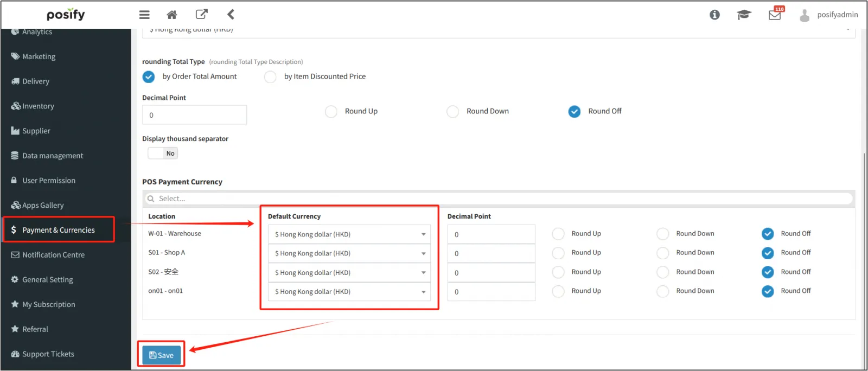Click the Notification Centre envelope icon

(x=15, y=255)
